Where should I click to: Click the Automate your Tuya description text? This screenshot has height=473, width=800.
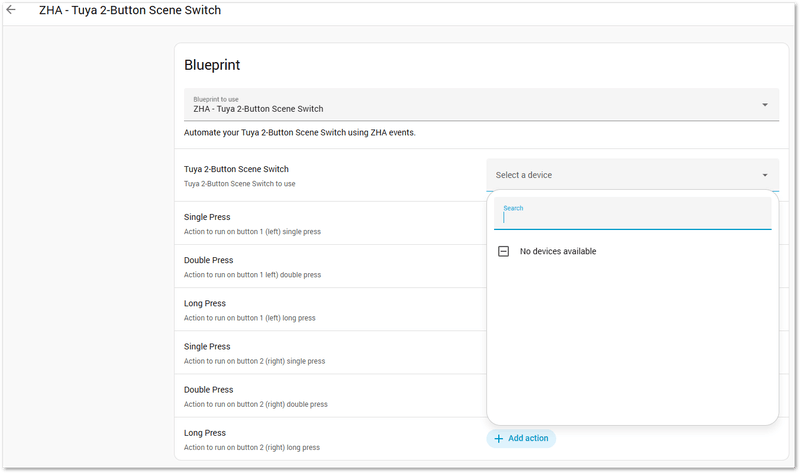click(299, 132)
